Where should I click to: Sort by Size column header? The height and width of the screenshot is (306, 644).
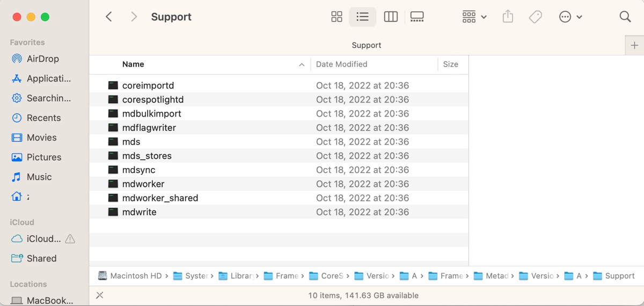451,64
